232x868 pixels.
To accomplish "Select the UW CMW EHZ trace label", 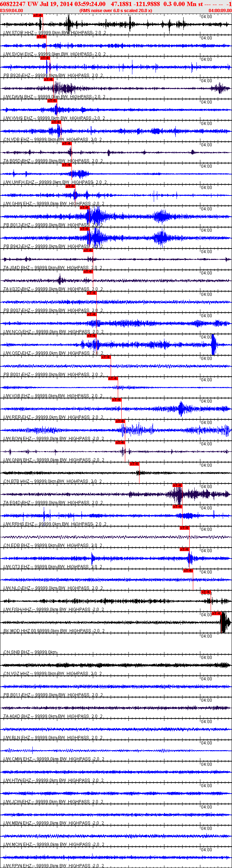I will [x=54, y=759].
